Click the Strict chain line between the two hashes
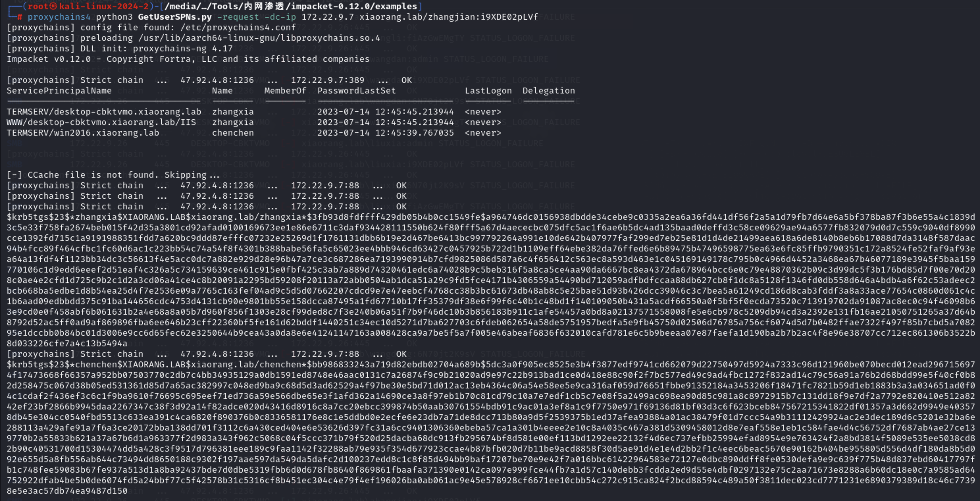The image size is (980, 501). (x=207, y=354)
